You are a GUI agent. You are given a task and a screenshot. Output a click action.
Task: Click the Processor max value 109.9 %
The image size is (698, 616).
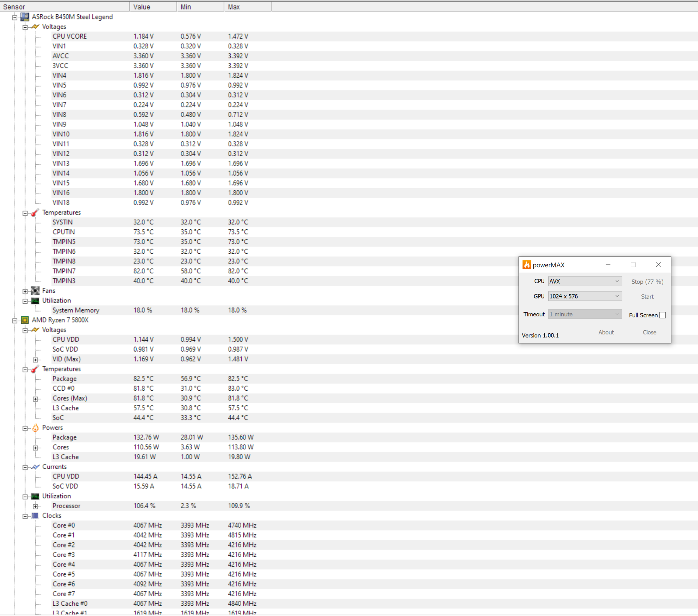pos(239,506)
